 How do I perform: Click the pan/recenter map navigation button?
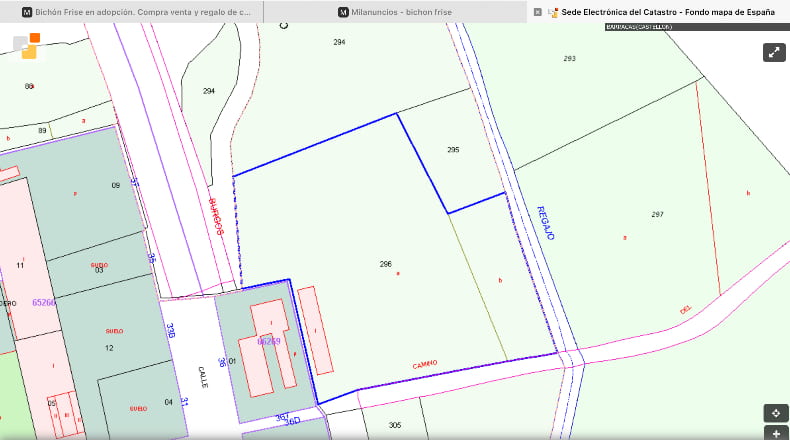pos(776,413)
